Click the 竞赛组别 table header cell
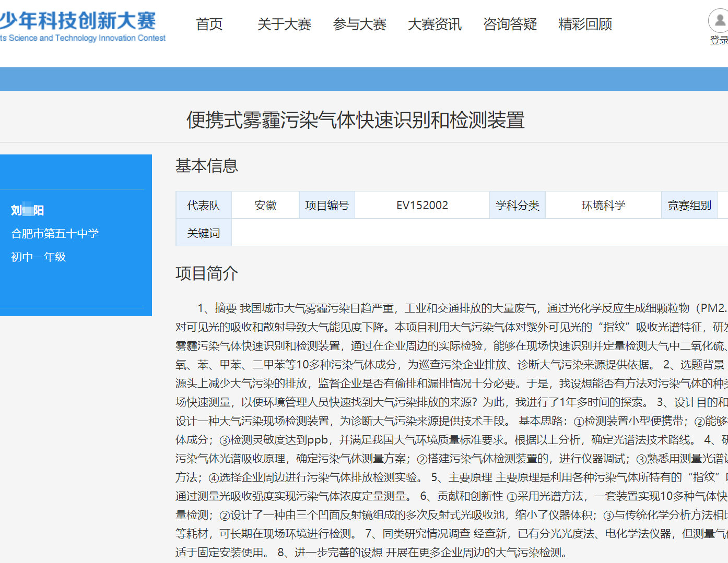This screenshot has width=728, height=563. (689, 205)
